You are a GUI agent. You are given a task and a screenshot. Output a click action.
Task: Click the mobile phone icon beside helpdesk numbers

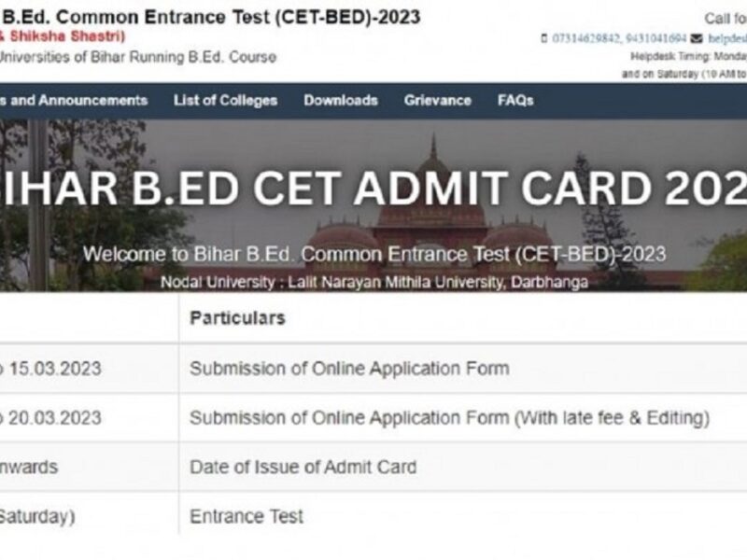(x=543, y=38)
